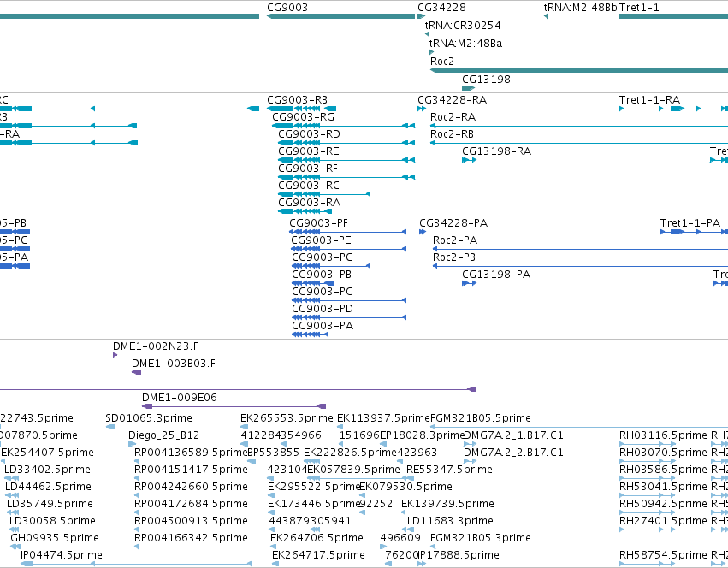Viewport: 728px width, 568px height.
Task: Select transcript Roc2-RB
Action: click(x=453, y=134)
